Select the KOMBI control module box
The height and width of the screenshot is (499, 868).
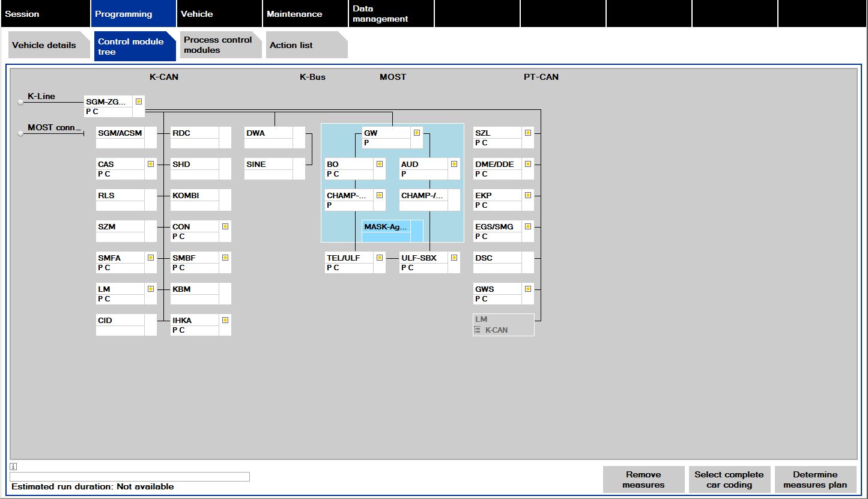(x=195, y=200)
